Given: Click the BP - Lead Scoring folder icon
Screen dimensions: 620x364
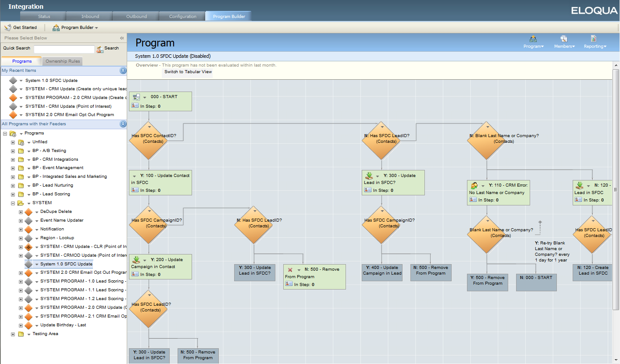Looking at the screenshot, I should [21, 194].
